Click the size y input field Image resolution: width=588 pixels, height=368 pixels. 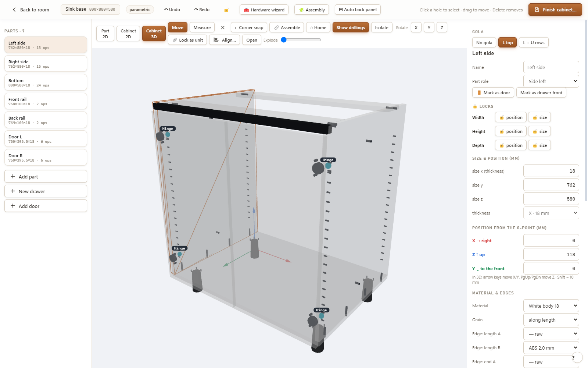(551, 185)
